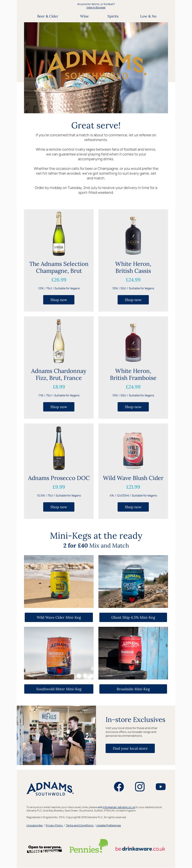
Task: Open the YouTube icon link
Action: [161, 787]
